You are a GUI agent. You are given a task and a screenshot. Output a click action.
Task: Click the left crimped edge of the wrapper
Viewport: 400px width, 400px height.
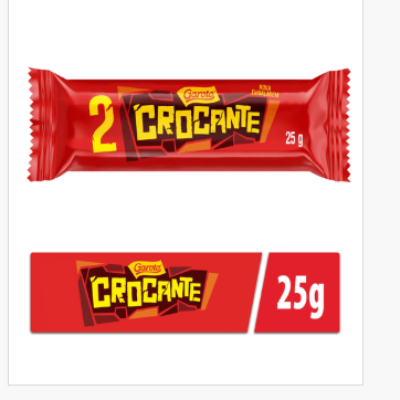[x=41, y=125]
